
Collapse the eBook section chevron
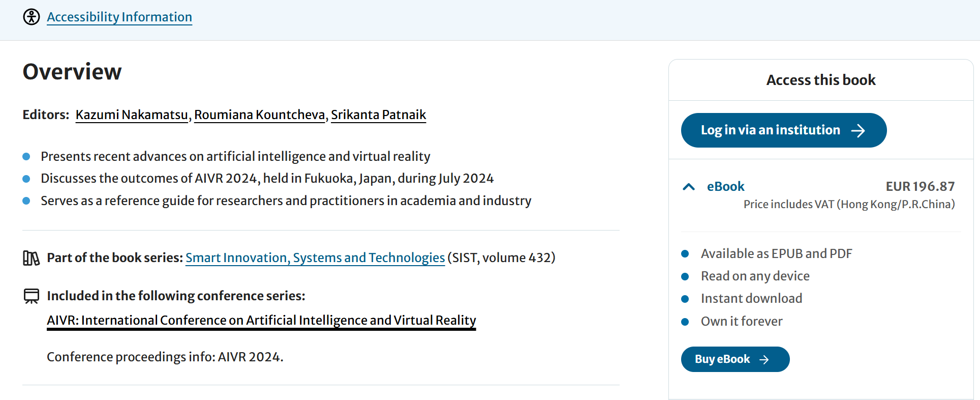[689, 187]
